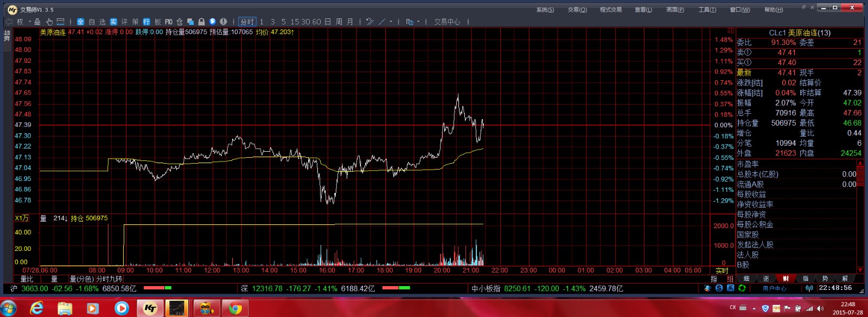The width and height of the screenshot is (868, 317).
Task: Click the lock icon in the toolbar
Action: 201,22
